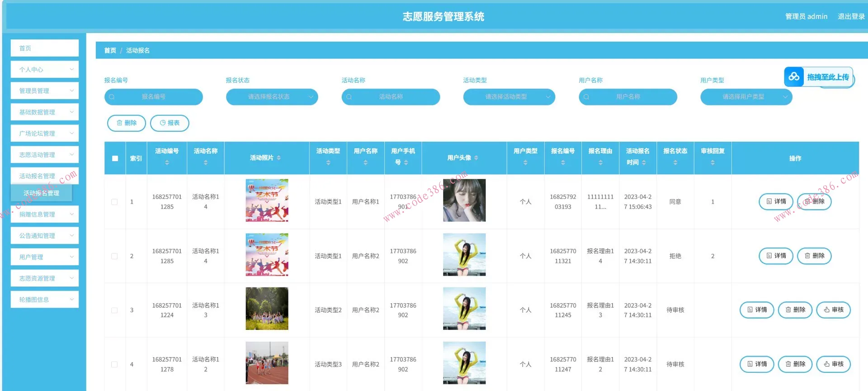Click the 报表 toolbar button
Viewport: 868px width, 391px height.
click(x=170, y=123)
